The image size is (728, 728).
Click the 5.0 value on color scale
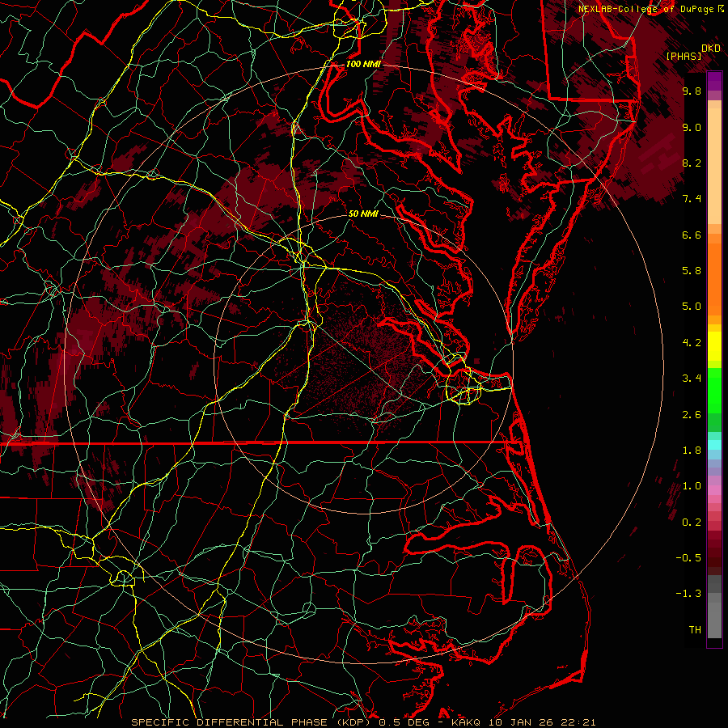[692, 307]
